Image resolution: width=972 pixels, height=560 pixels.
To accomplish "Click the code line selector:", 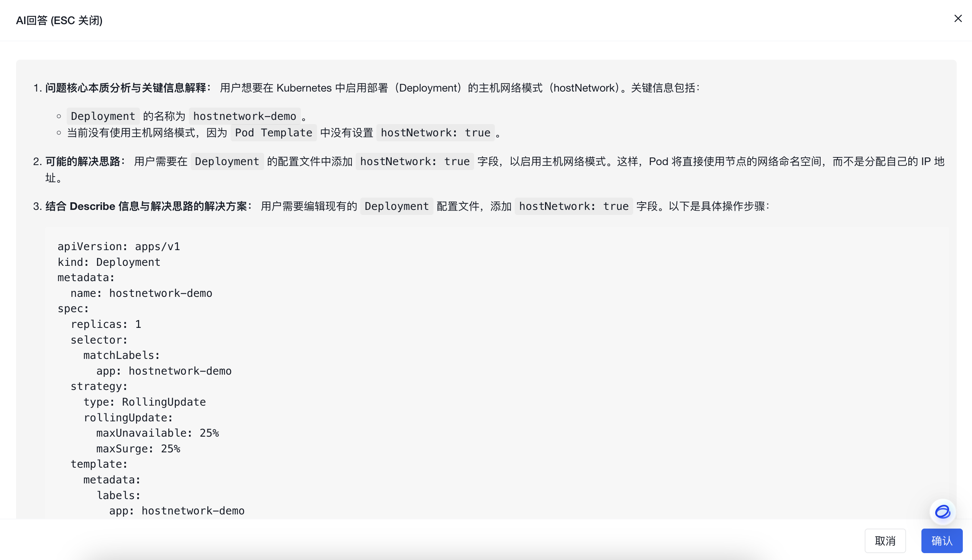I will pos(99,340).
